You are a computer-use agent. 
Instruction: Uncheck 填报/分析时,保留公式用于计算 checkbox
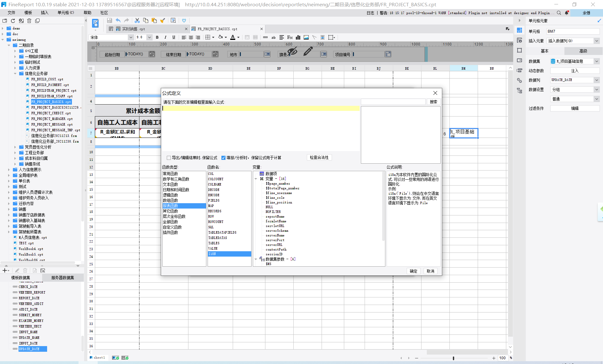223,158
